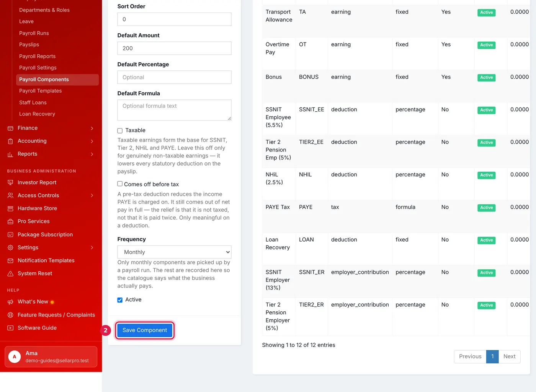Expand the Reports menu chevron
The width and height of the screenshot is (536, 392).
tap(92, 154)
